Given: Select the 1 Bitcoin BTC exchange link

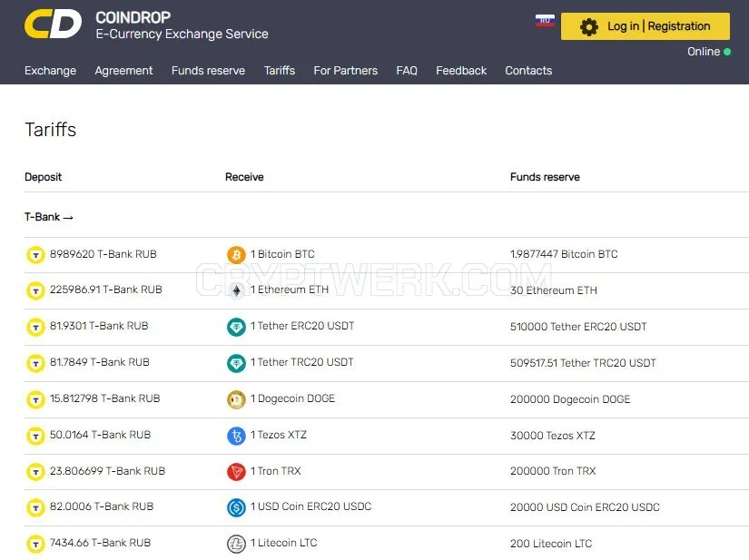Looking at the screenshot, I should 282,254.
